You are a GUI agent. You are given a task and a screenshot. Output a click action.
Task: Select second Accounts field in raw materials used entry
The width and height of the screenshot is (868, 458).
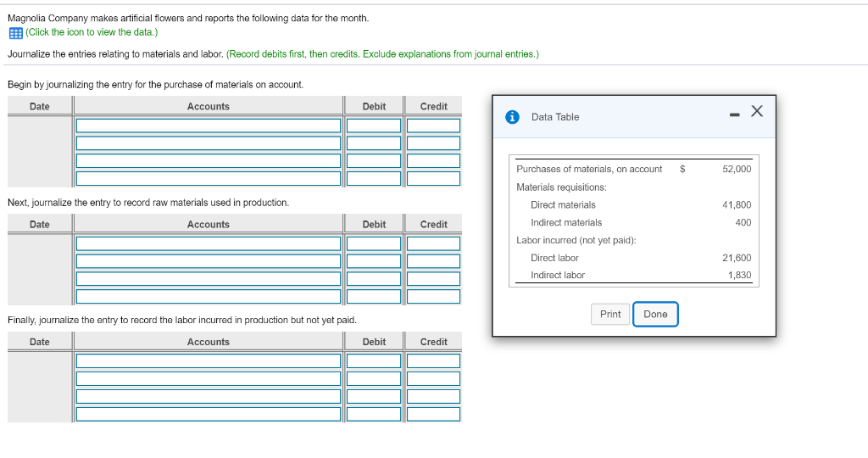pyautogui.click(x=209, y=261)
